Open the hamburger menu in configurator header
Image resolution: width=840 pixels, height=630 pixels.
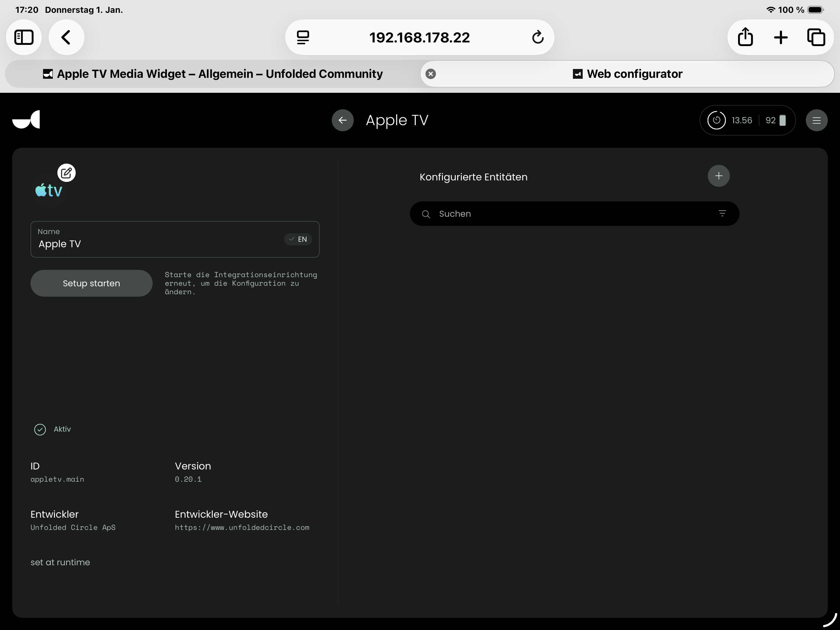tap(816, 120)
